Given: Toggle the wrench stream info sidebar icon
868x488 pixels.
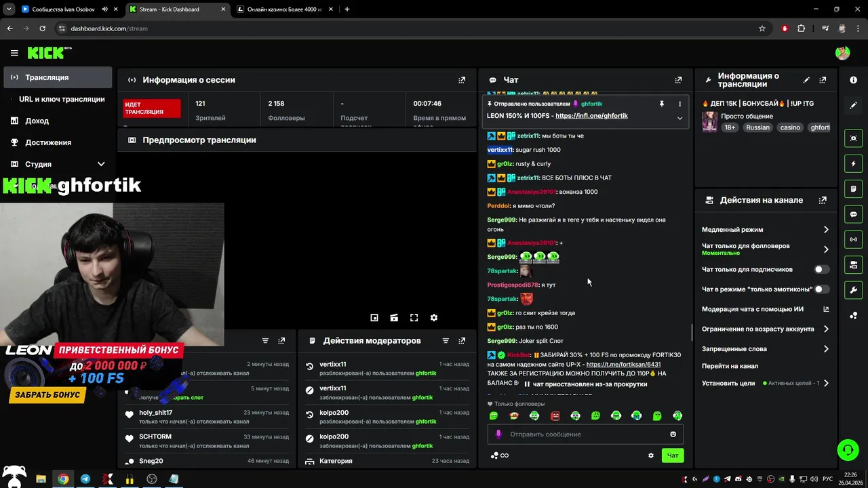Looking at the screenshot, I should [x=853, y=290].
